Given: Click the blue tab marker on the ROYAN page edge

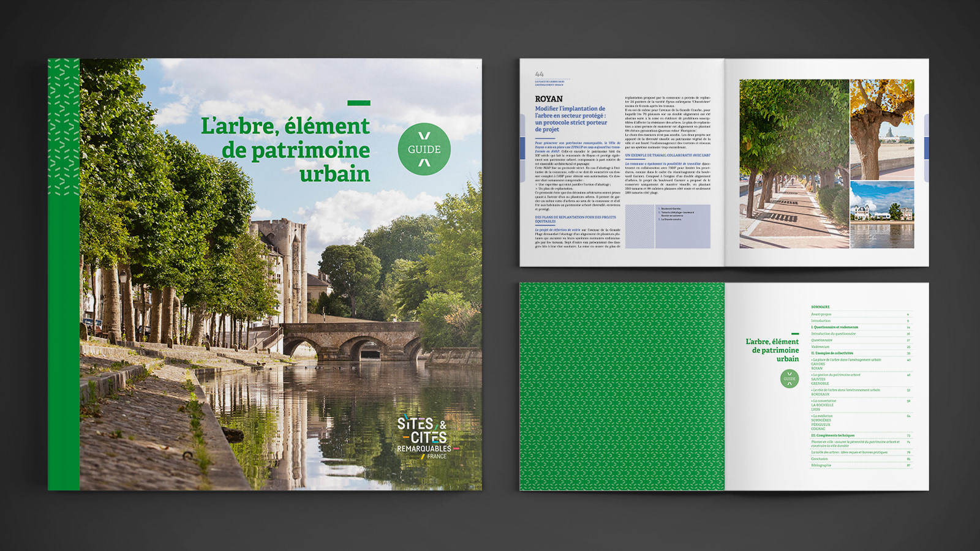Looking at the screenshot, I should point(522,148).
